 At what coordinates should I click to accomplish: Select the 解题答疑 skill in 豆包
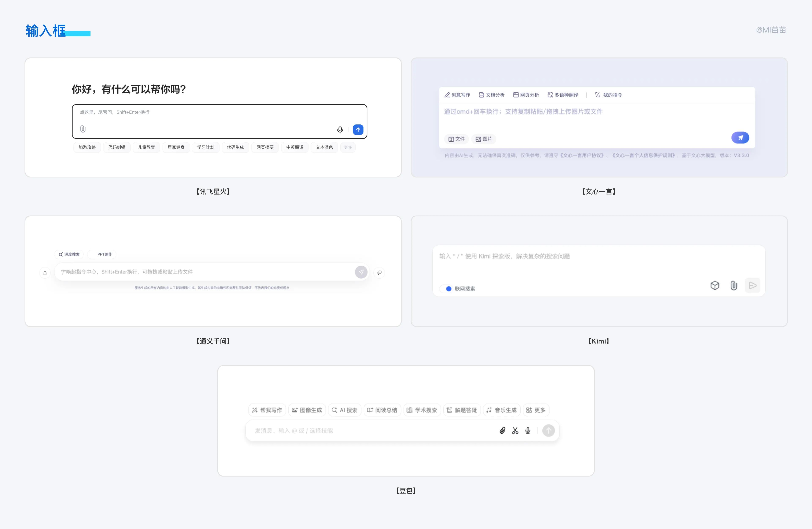click(x=462, y=410)
